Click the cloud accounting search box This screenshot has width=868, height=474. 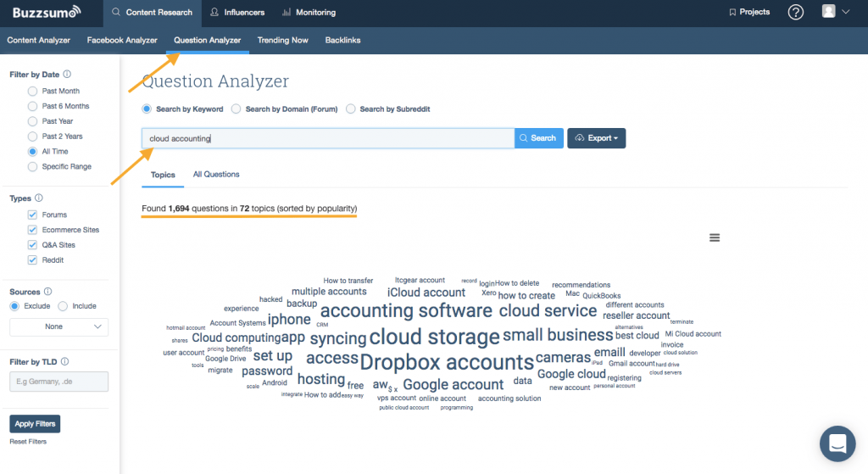pyautogui.click(x=328, y=138)
